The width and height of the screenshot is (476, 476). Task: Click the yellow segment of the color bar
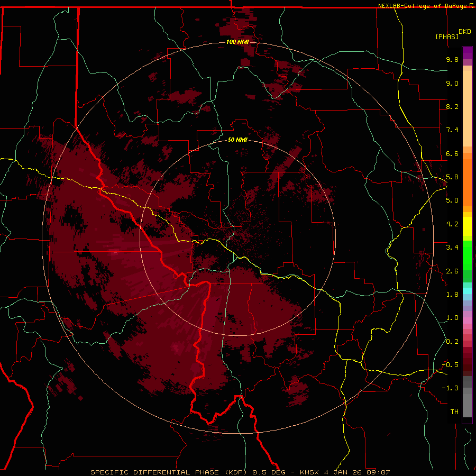[467, 226]
